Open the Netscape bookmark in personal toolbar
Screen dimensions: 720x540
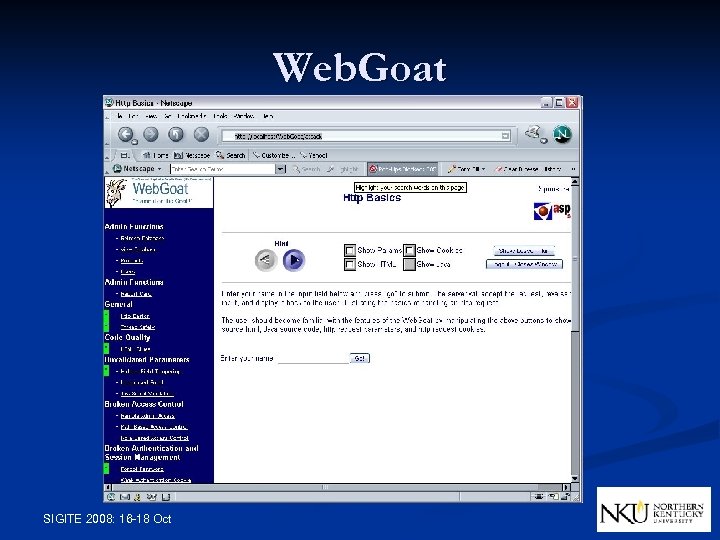(192, 155)
